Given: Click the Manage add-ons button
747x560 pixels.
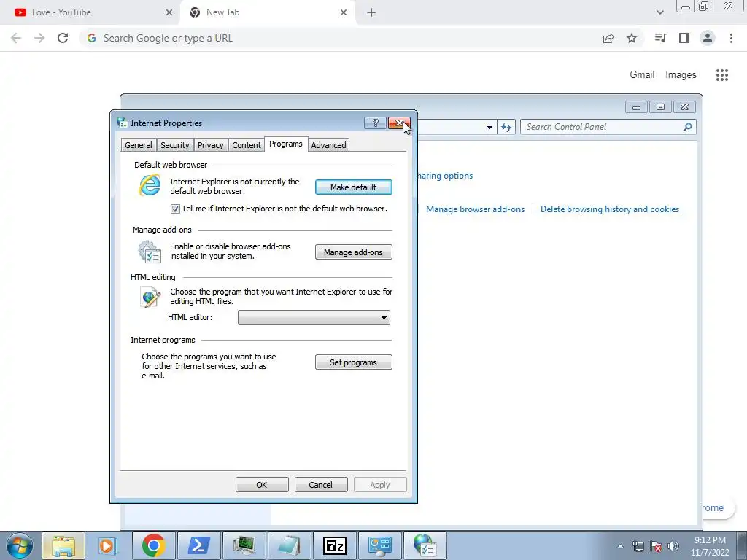Looking at the screenshot, I should 354,252.
